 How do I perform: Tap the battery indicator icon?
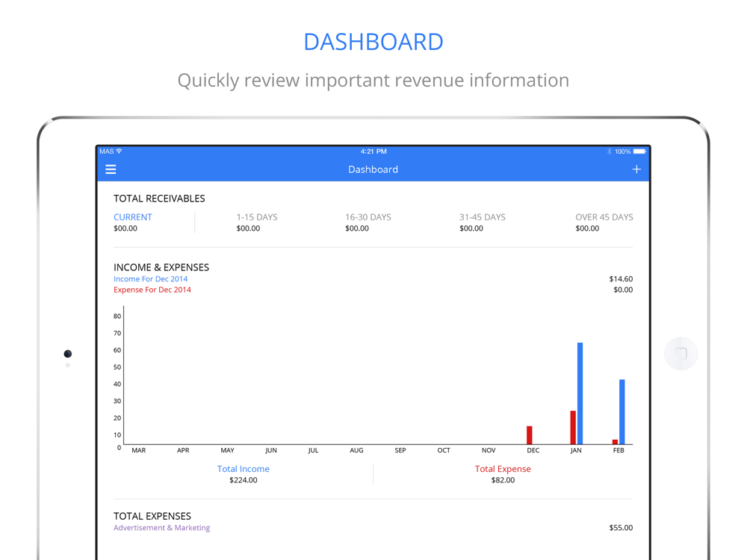click(x=639, y=152)
